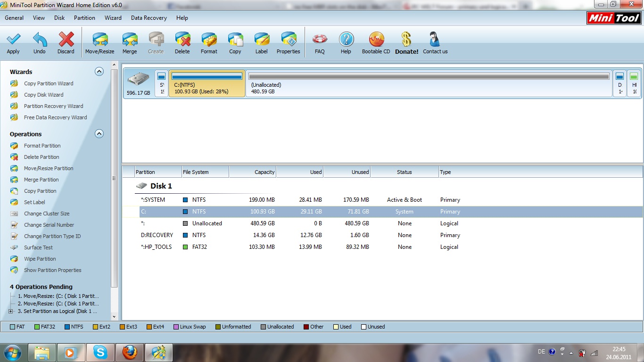The height and width of the screenshot is (362, 644).
Task: Select the C:(NTFS) partition block in disk map
Action: (x=207, y=84)
